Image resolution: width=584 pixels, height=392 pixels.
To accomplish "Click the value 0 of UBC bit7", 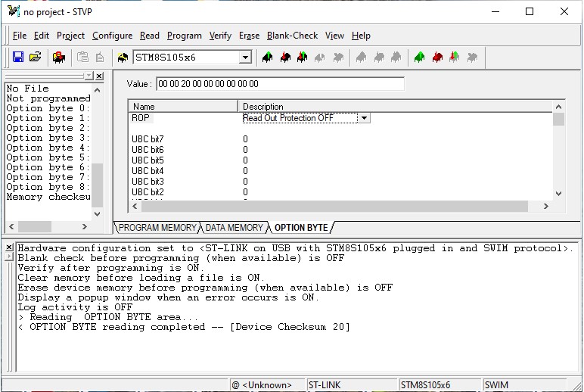I will pos(245,139).
